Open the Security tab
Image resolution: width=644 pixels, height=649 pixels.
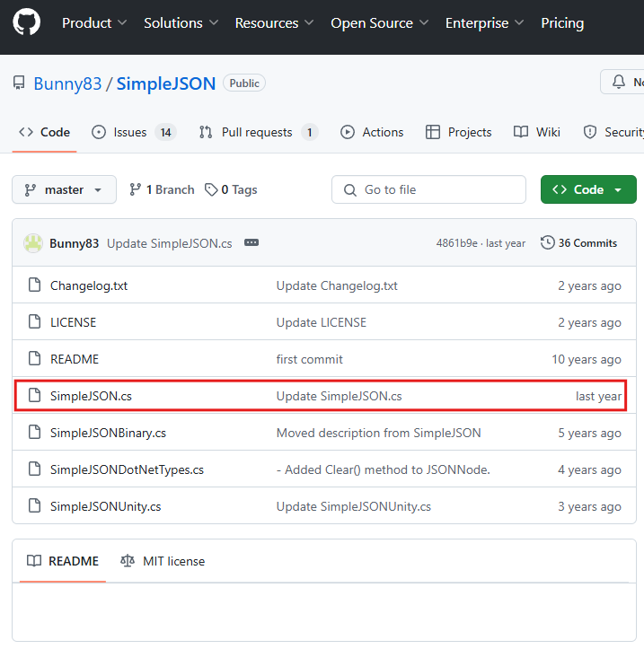pos(613,133)
